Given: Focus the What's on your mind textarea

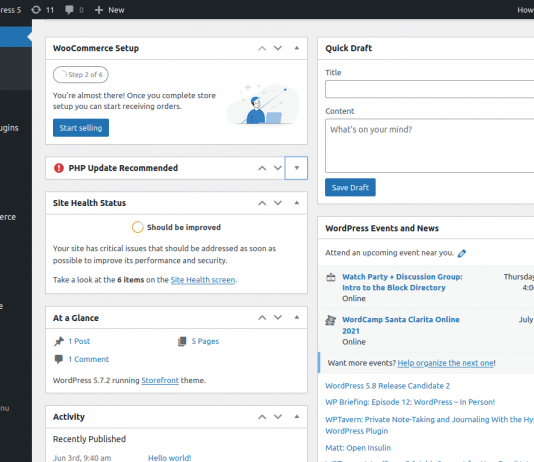Looking at the screenshot, I should pos(429,146).
